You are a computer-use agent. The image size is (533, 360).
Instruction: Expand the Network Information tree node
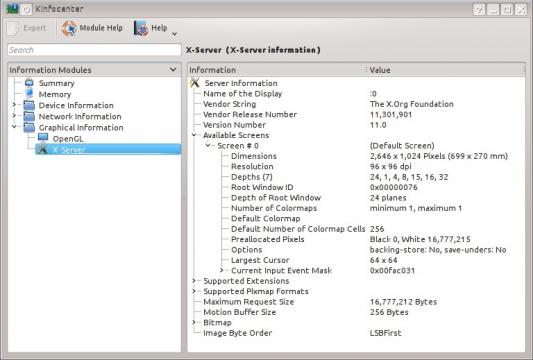click(14, 116)
